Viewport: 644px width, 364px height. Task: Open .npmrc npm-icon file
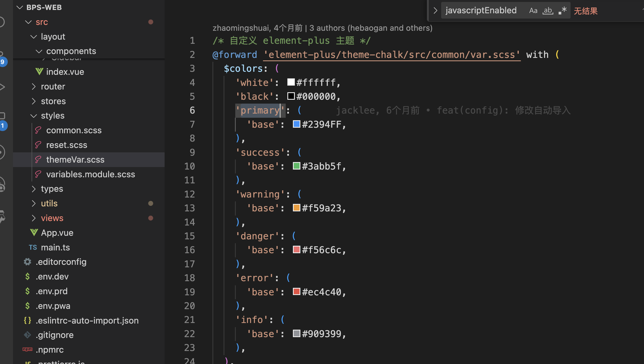click(49, 350)
